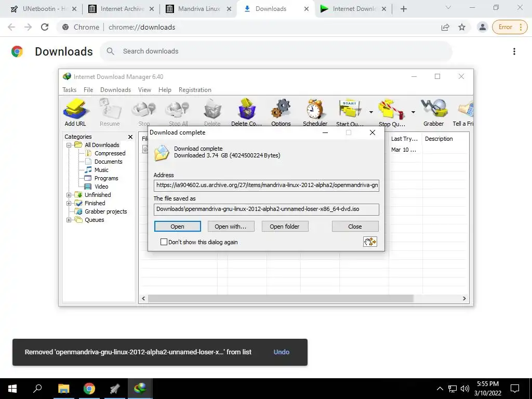
Task: Click the new tab plus button
Action: tap(403, 9)
